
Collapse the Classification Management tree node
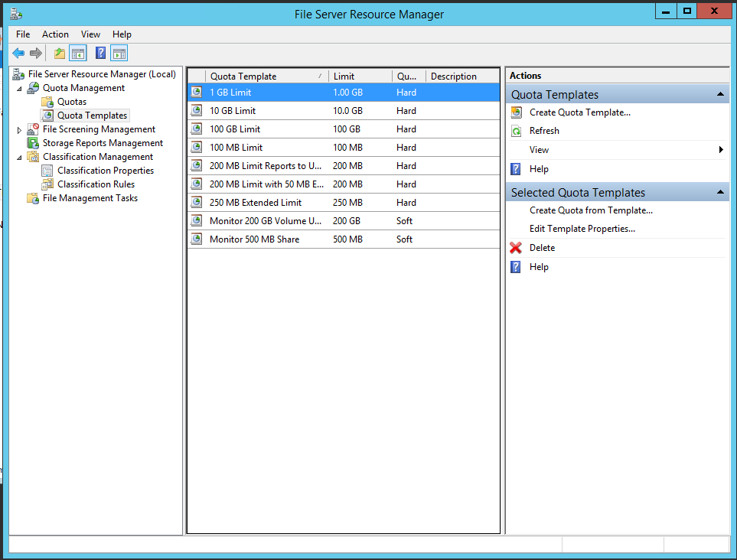[x=19, y=158]
